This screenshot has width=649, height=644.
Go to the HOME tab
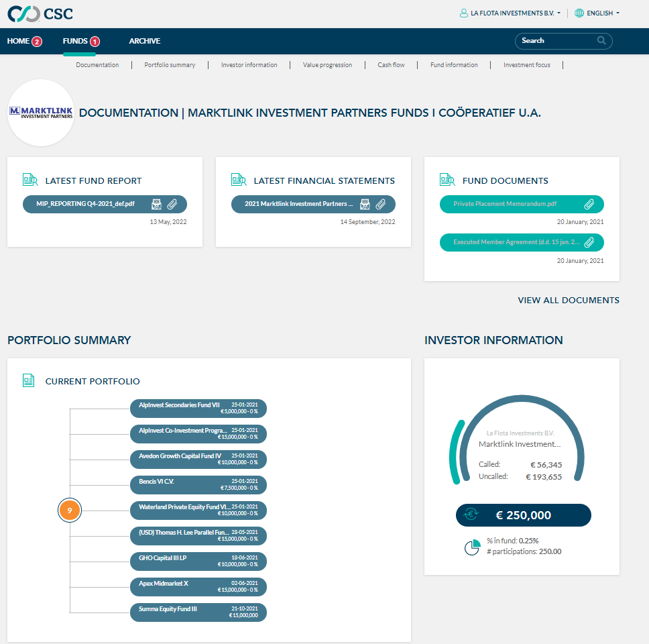(x=18, y=41)
